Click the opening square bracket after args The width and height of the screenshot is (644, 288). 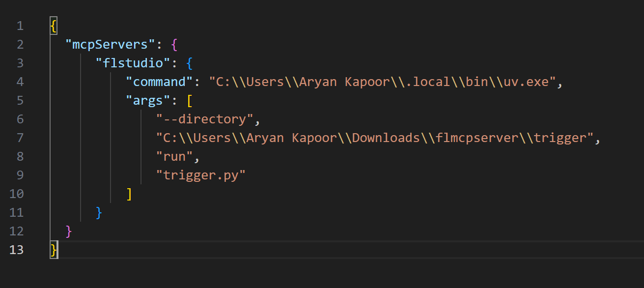pos(190,101)
